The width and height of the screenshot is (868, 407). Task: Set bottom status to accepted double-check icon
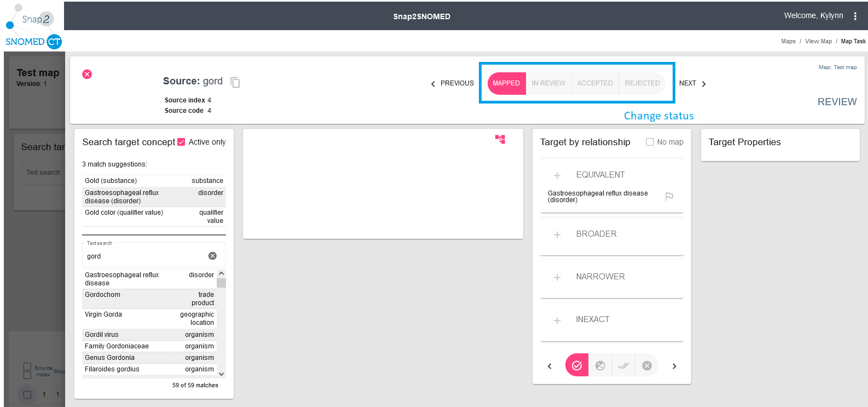pos(623,365)
